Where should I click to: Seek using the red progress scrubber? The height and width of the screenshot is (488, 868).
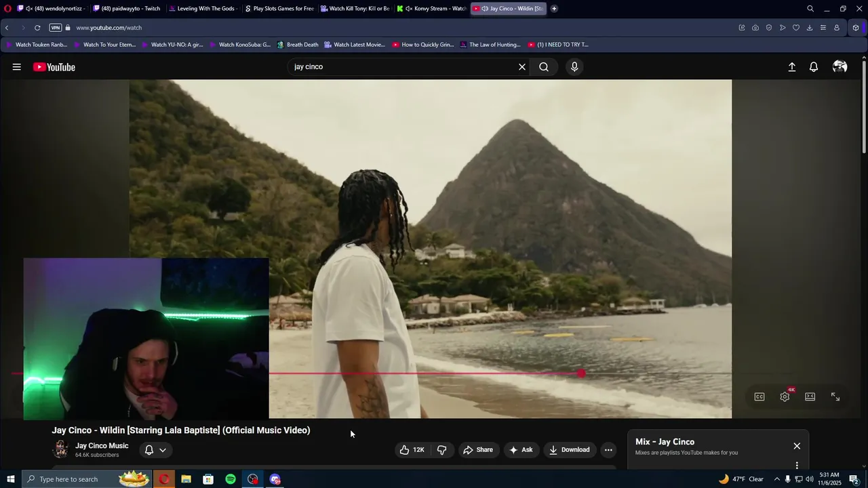[581, 373]
